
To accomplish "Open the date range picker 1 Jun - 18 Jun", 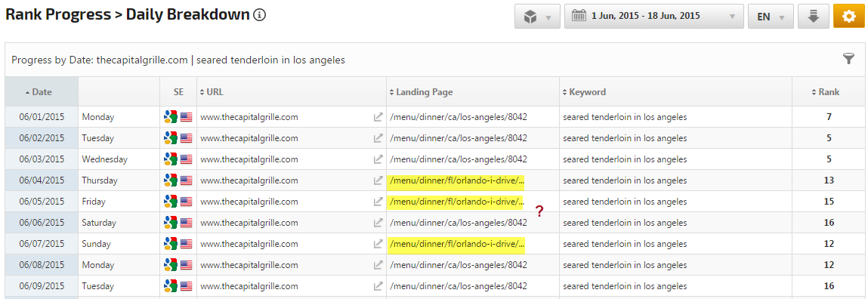I will pyautogui.click(x=653, y=17).
